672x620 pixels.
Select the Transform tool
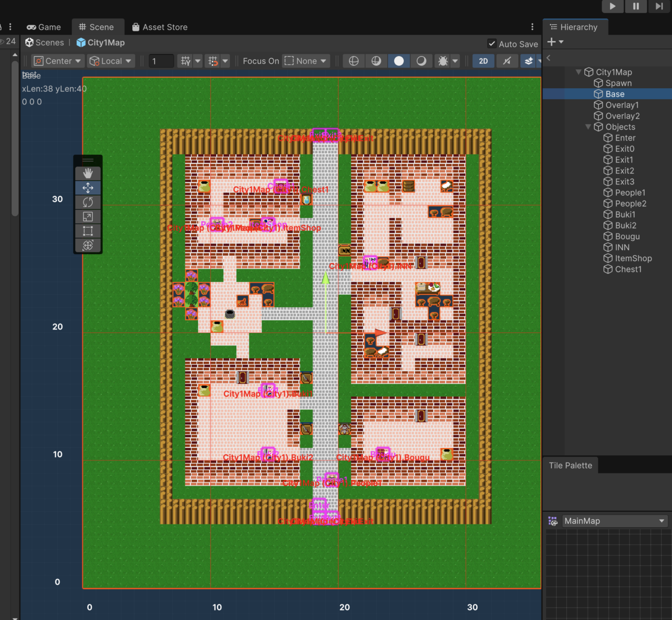(x=88, y=245)
